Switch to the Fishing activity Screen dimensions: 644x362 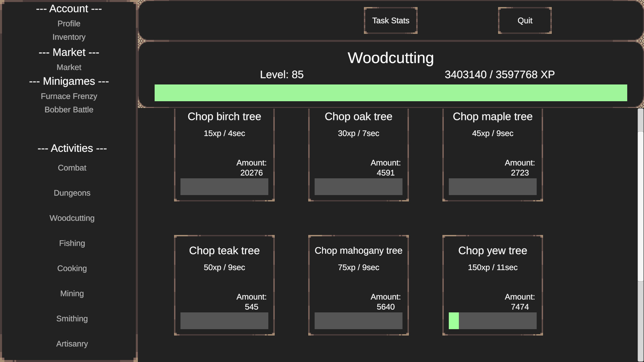click(72, 243)
